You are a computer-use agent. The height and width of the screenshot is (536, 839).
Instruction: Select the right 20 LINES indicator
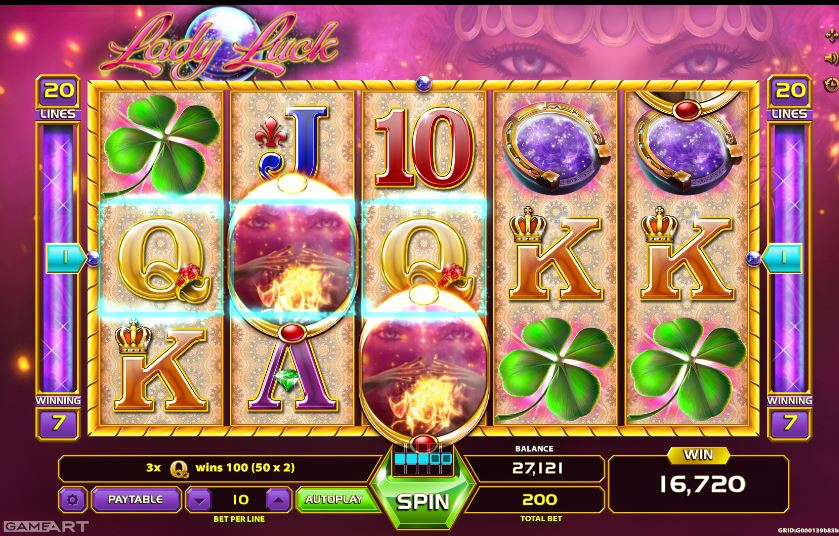tap(789, 98)
